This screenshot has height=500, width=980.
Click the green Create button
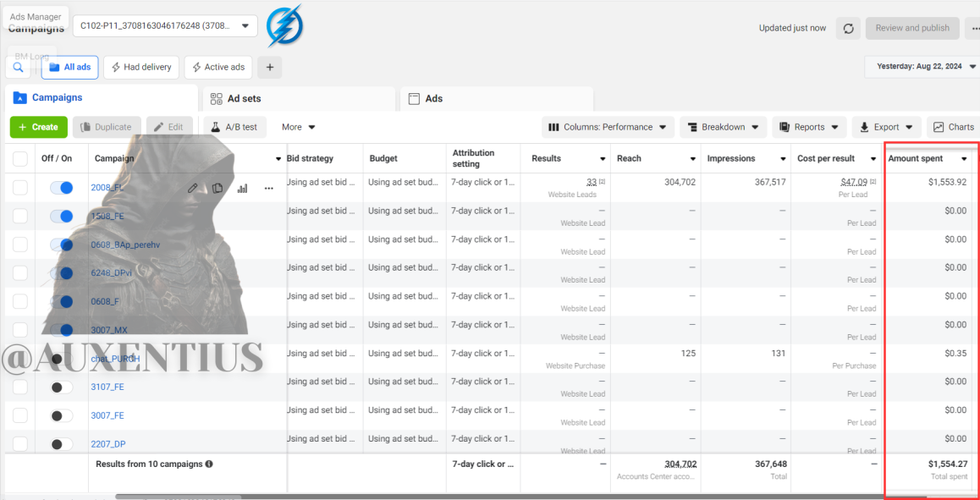[x=38, y=127]
